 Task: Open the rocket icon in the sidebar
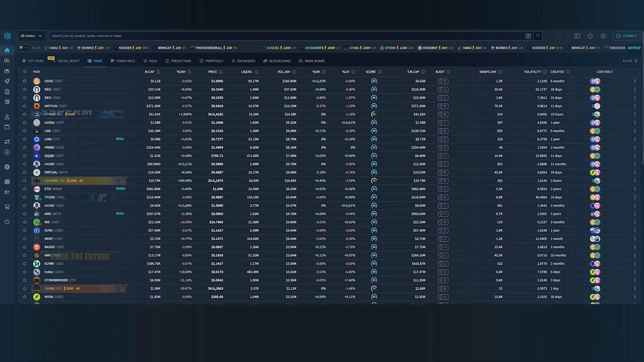click(7, 81)
